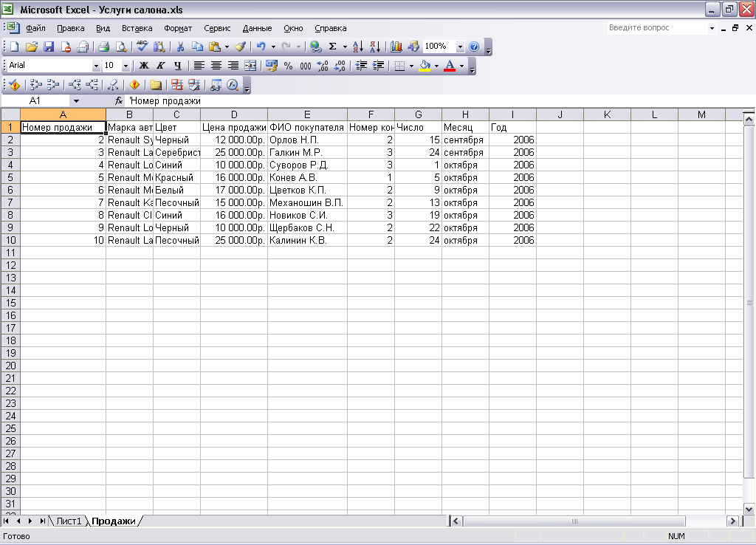The height and width of the screenshot is (545, 756).
Task: Save the workbook with the floppy disk icon
Action: point(49,47)
